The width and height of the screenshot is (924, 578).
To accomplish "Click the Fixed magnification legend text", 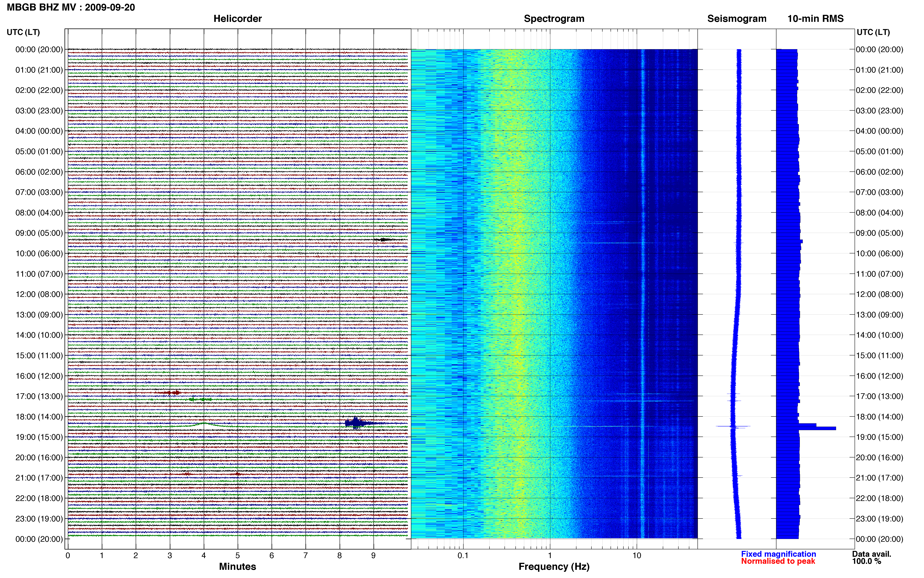I will (778, 554).
